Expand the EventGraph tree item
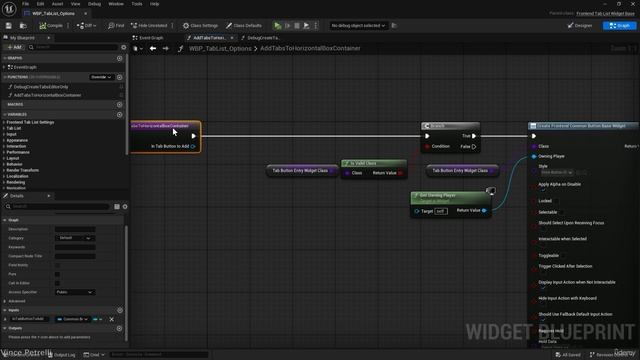This screenshot has height=360, width=640. coord(4,67)
